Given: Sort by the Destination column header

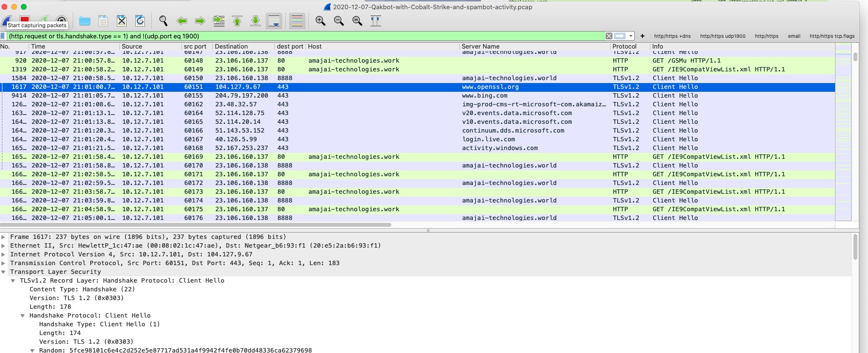Looking at the screenshot, I should click(x=243, y=47).
